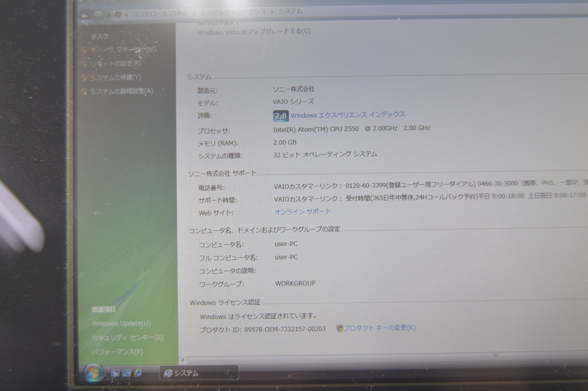Screen dimensions: 588x391
Task: Open デバイス マネージャ(M) task link
Action: click(124, 50)
